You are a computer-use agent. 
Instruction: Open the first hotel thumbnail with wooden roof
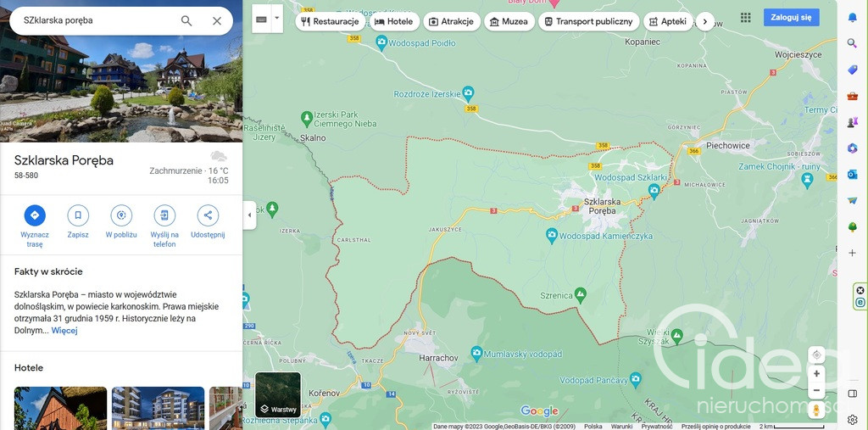point(60,409)
